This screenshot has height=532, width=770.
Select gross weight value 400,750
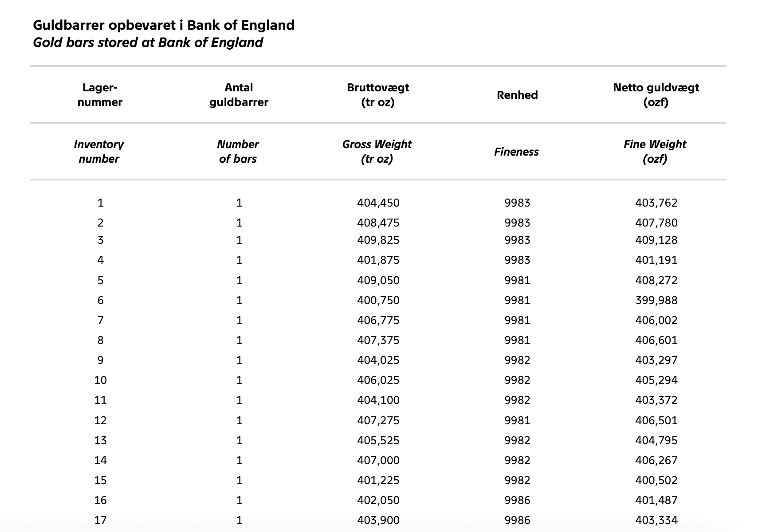click(378, 301)
